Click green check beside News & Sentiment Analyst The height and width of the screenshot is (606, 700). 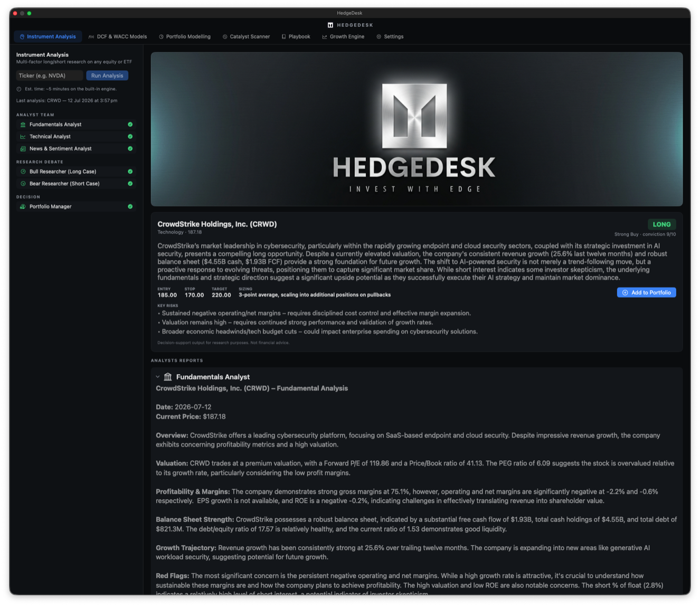[x=130, y=149]
